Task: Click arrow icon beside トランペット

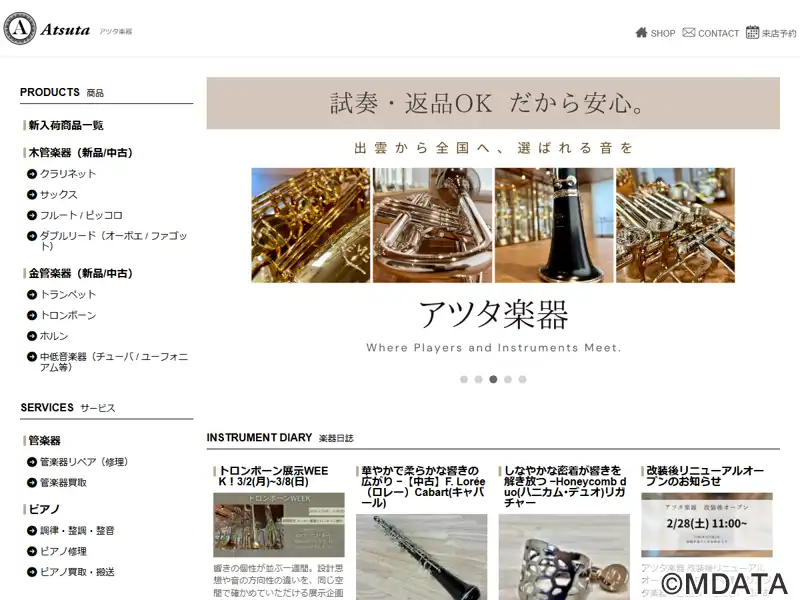Action: [x=32, y=295]
